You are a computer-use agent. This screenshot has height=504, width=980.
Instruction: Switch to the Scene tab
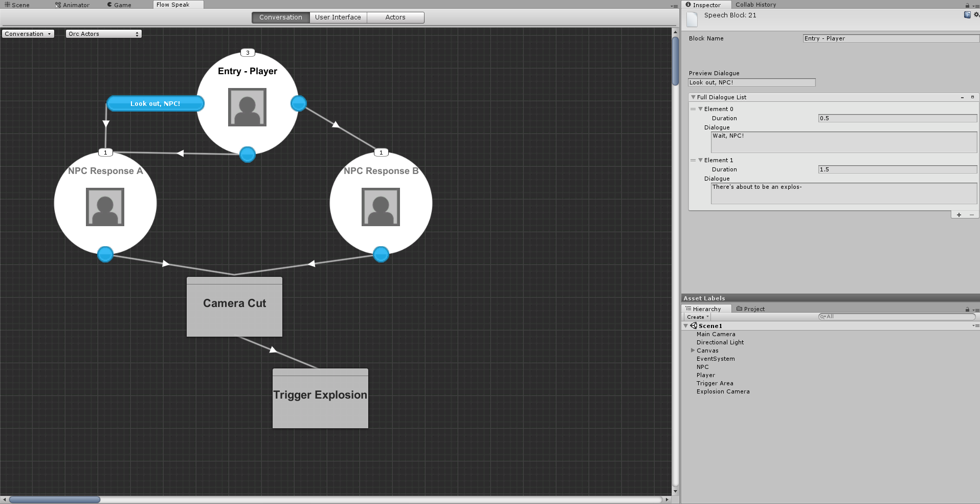(17, 5)
